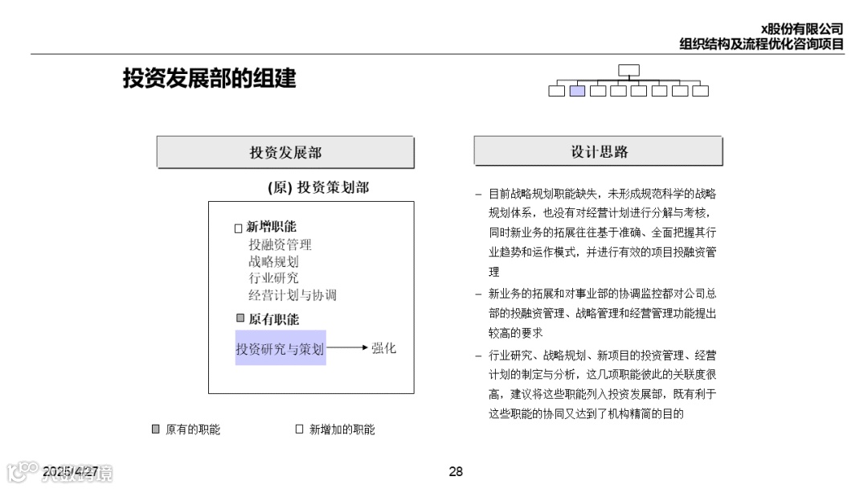The image size is (868, 489).
Task: Select the 经营计划与协调 item
Action: tap(293, 295)
